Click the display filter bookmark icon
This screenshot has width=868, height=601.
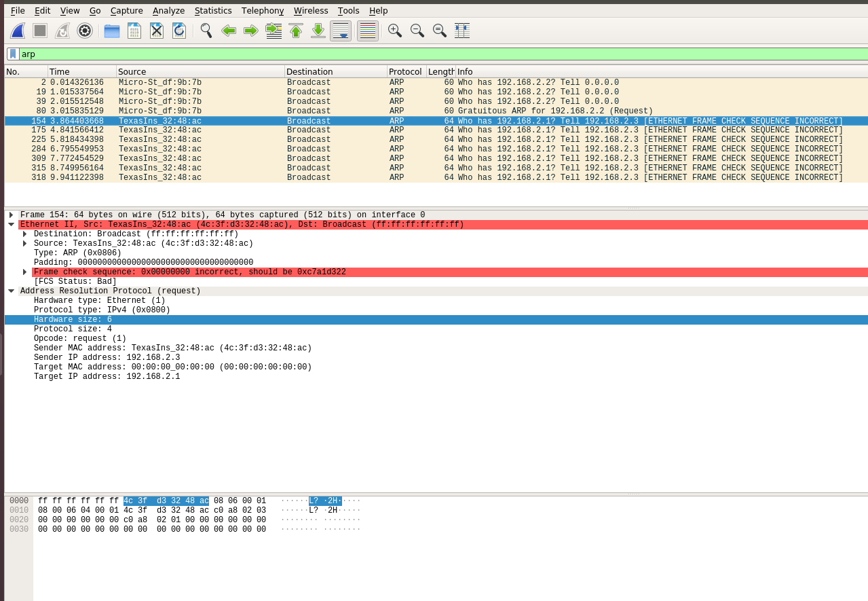pos(13,54)
